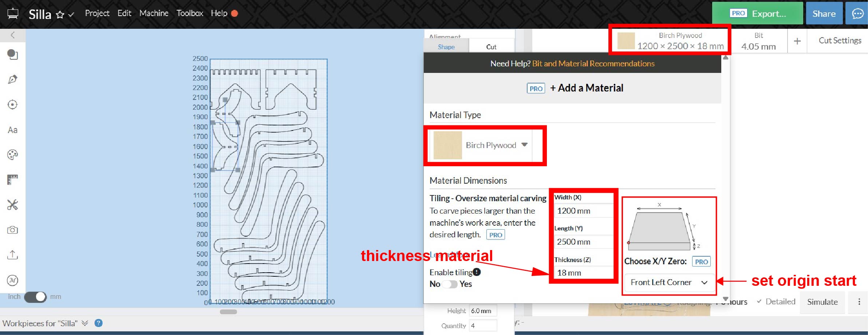Open the ruler dimensions tool
Screen dimensions: 868x335
pyautogui.click(x=12, y=179)
